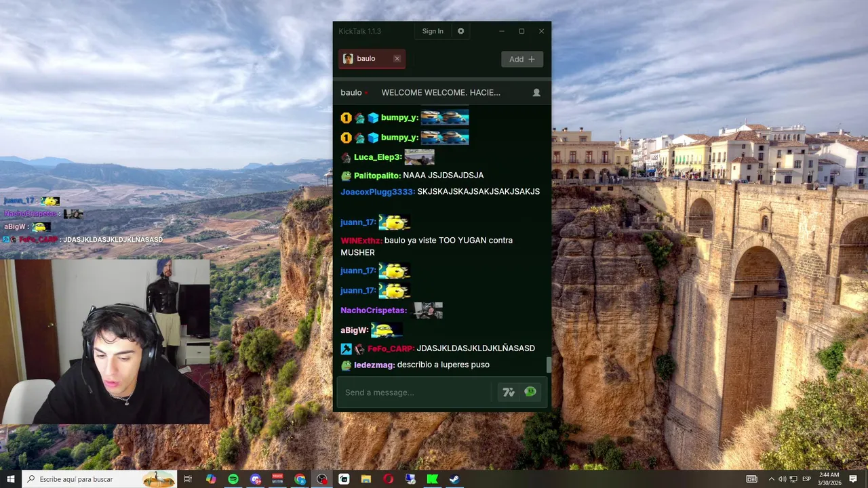This screenshot has height=488, width=868.
Task: Click aBigW's yellow emote in KickTalk
Action: click(x=387, y=330)
